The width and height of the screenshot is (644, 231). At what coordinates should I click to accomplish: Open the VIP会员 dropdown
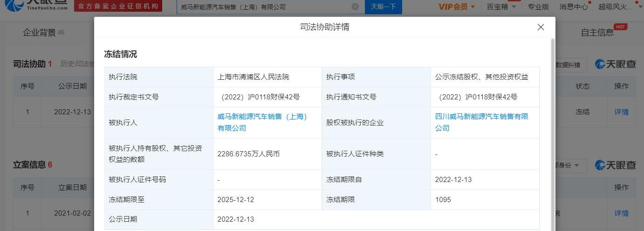457,7
